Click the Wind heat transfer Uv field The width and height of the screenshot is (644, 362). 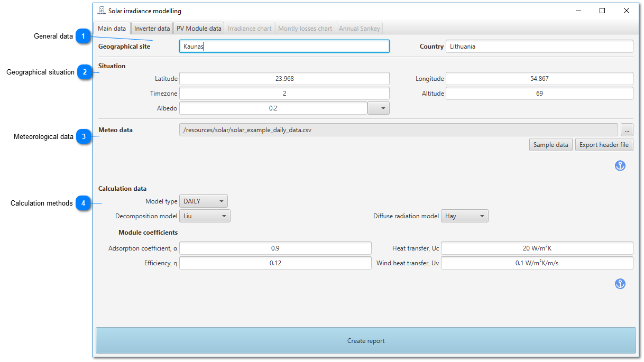(x=537, y=263)
